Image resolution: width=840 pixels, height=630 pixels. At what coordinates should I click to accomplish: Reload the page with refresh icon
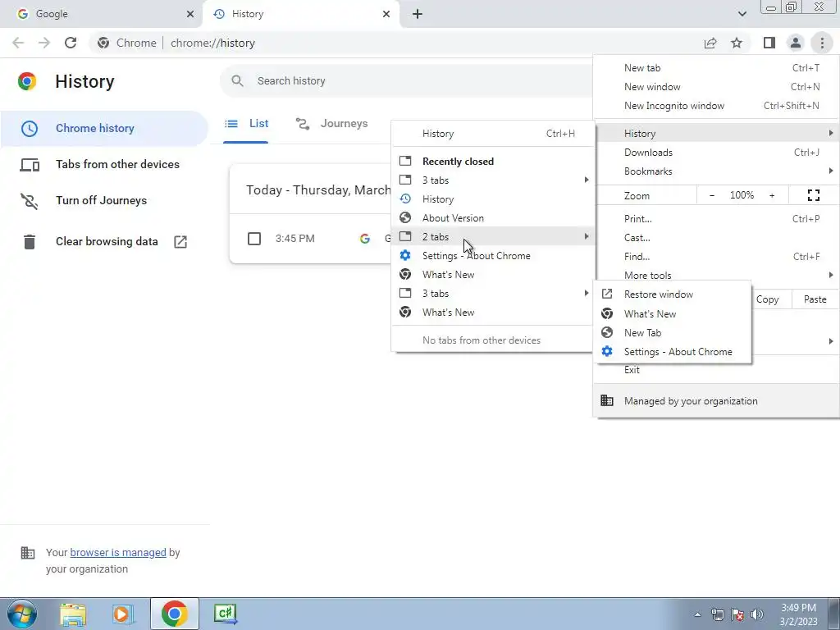pos(71,43)
